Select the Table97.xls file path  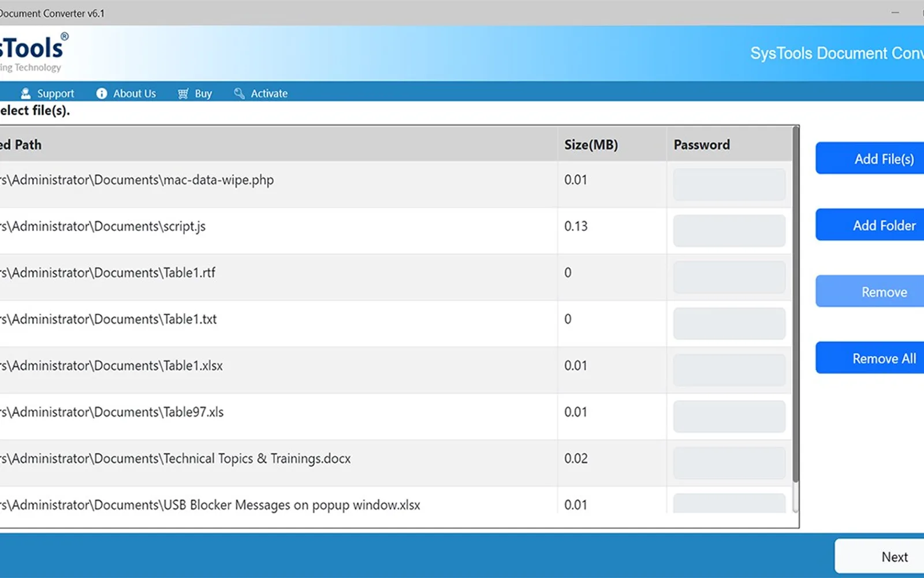[x=112, y=412]
